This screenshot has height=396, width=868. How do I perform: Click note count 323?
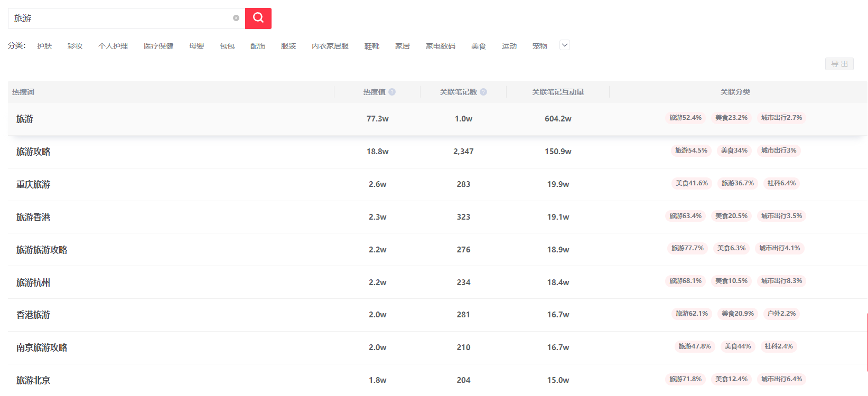[x=463, y=217]
